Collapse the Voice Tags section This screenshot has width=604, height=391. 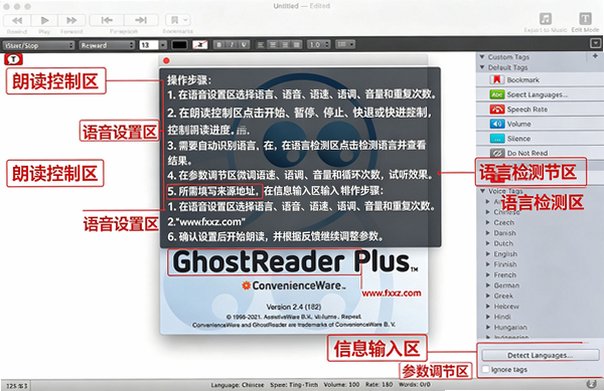coord(483,191)
